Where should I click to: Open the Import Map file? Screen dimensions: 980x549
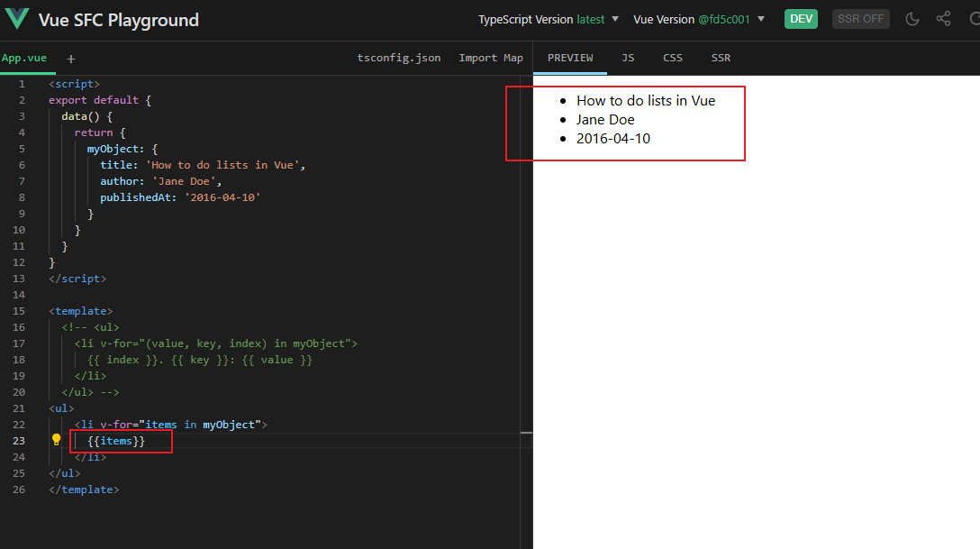coord(491,58)
